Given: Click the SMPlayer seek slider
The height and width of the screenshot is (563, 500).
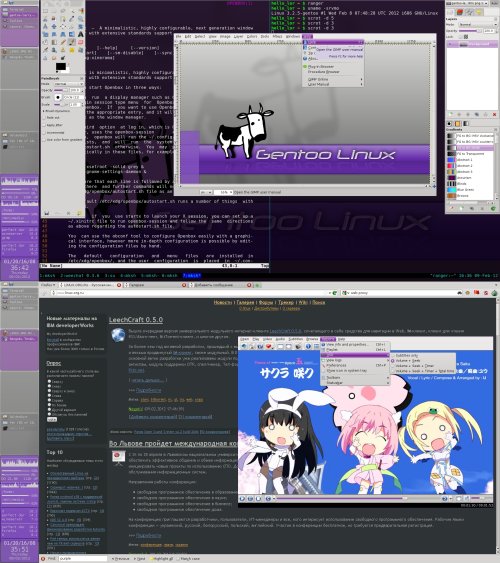Looking at the screenshot, I should [341, 498].
